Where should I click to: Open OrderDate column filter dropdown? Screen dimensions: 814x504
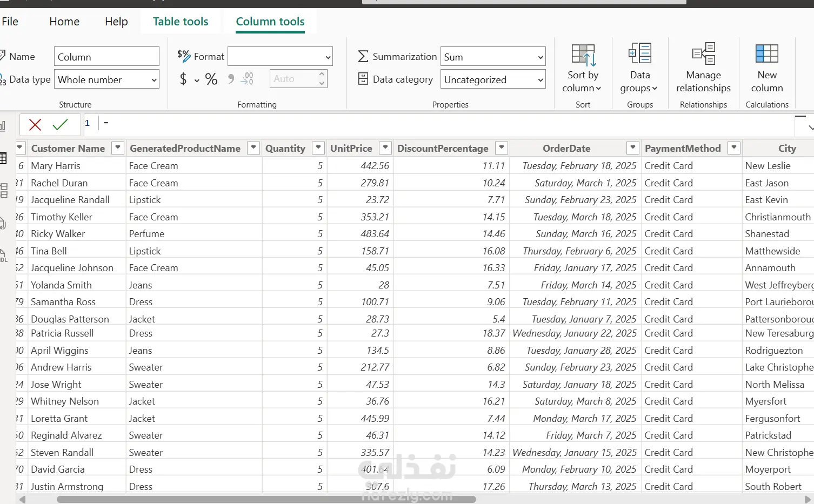(x=633, y=147)
